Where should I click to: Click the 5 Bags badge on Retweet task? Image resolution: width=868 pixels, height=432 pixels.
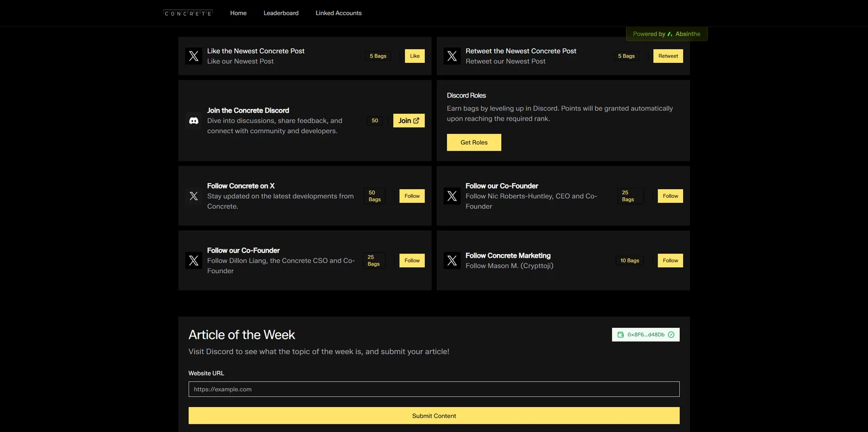pyautogui.click(x=627, y=56)
